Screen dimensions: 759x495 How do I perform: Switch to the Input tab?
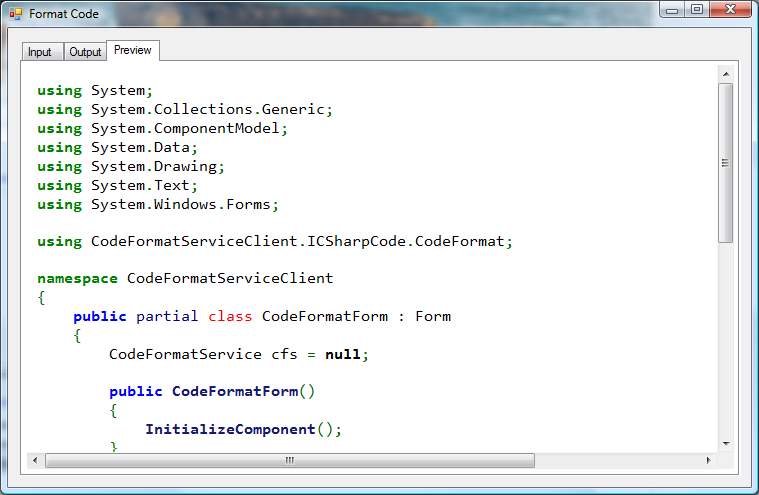pyautogui.click(x=40, y=52)
